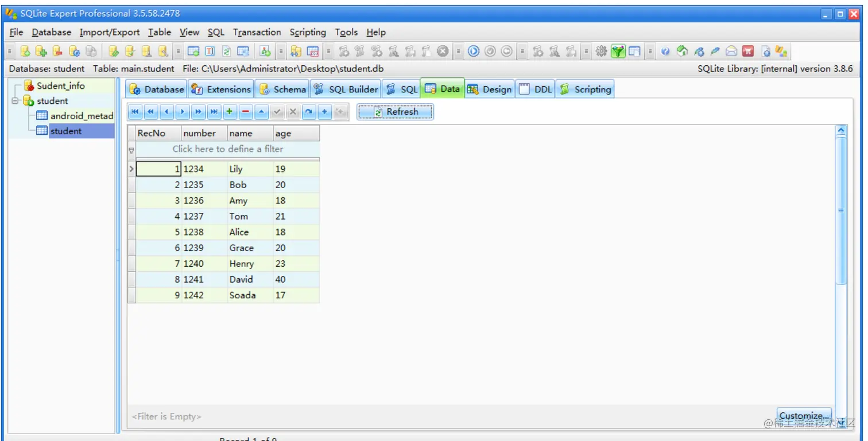Sort by the name column header

[250, 133]
